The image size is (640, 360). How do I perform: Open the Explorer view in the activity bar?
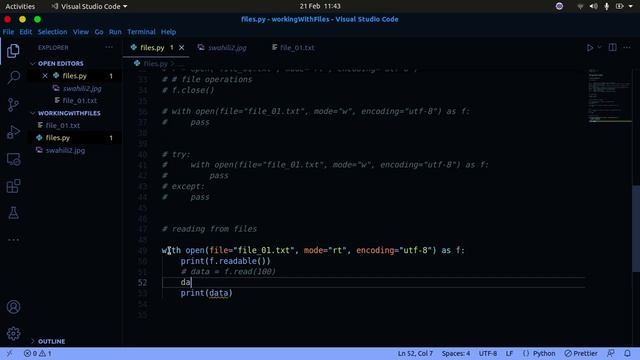point(13,51)
